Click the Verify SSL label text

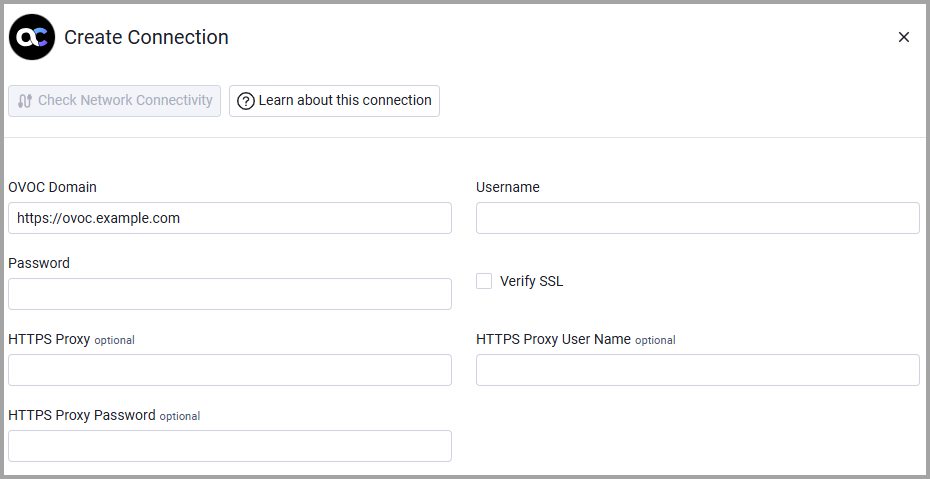click(531, 281)
